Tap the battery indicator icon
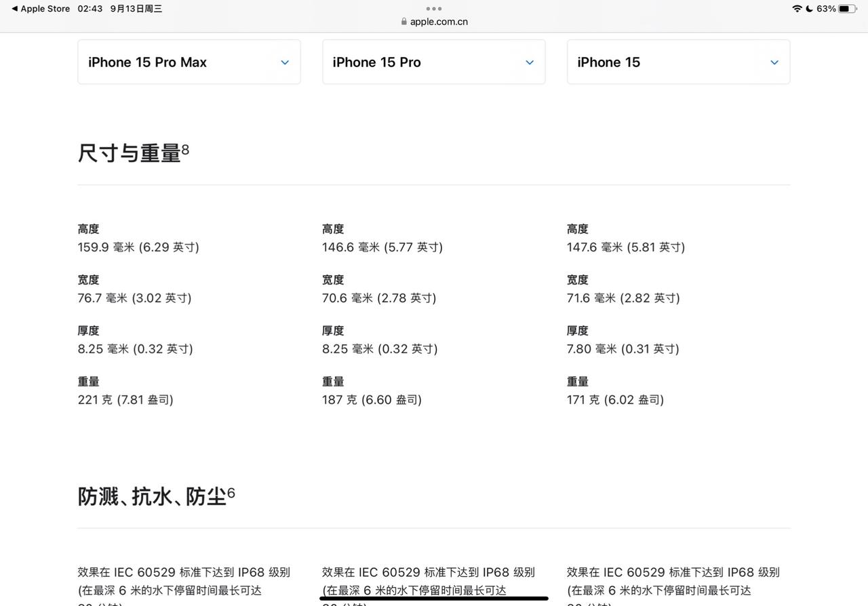 [x=847, y=9]
